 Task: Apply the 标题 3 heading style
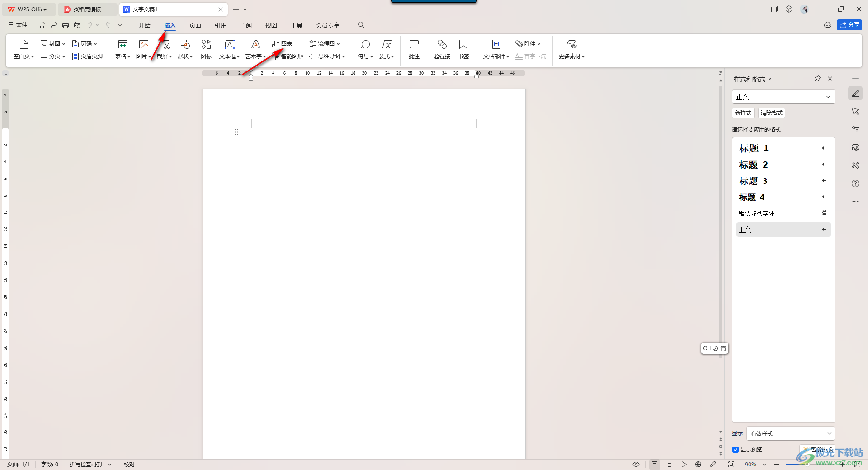coord(783,181)
